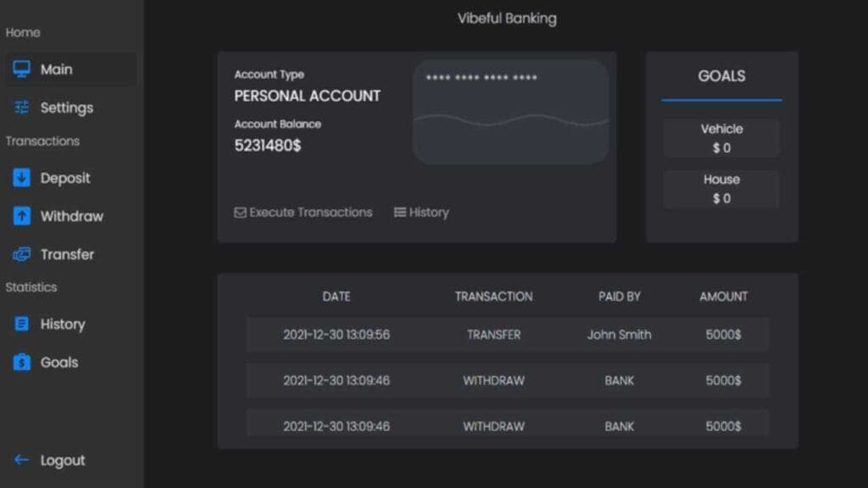The image size is (868, 488).
Task: Select the Deposit label in sidebar
Action: (x=65, y=178)
